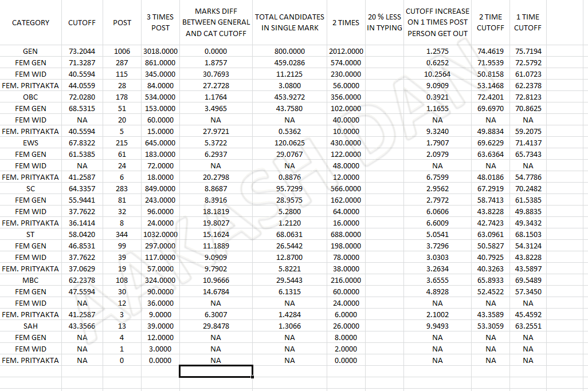Select the 800.0000 candidates cell
Viewport: 588px width, 391px height.
point(289,51)
